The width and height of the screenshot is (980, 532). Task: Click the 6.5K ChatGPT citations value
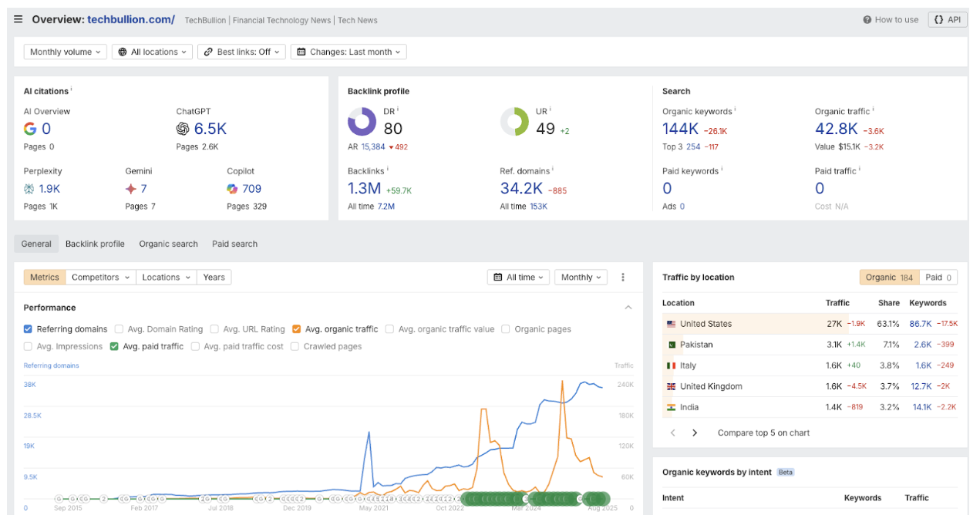(x=210, y=129)
